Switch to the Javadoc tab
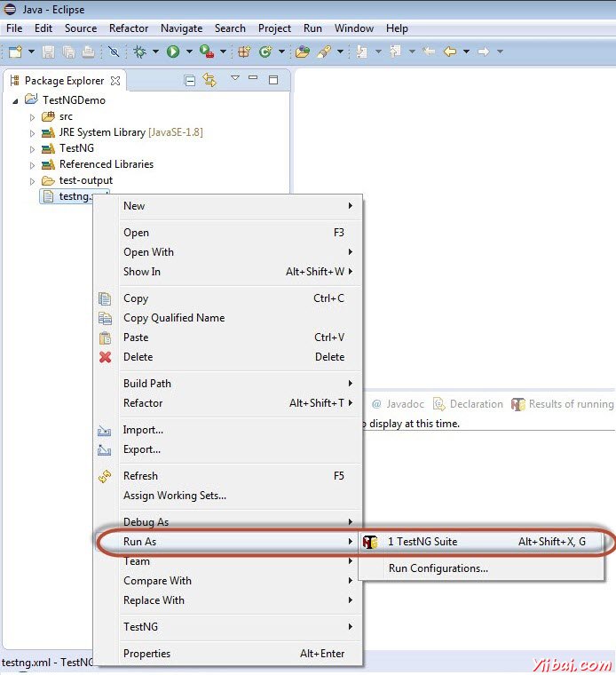616x675 pixels. [398, 404]
